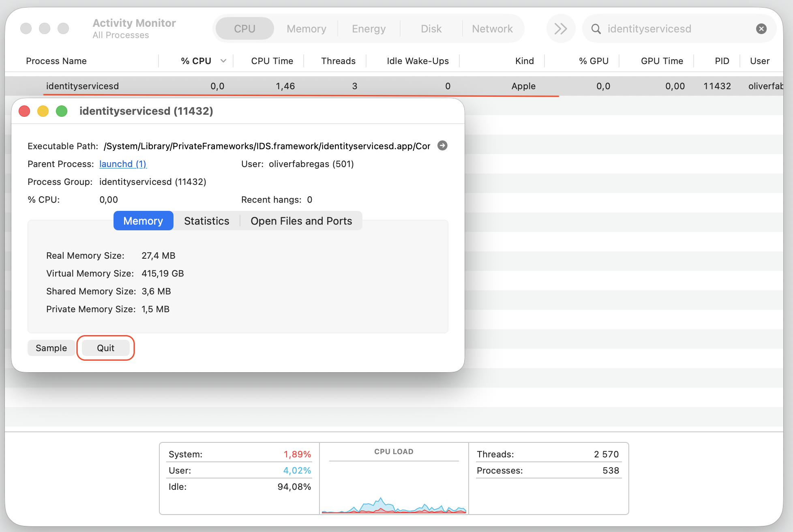Click User CPU percentage 4,02%

pos(297,470)
